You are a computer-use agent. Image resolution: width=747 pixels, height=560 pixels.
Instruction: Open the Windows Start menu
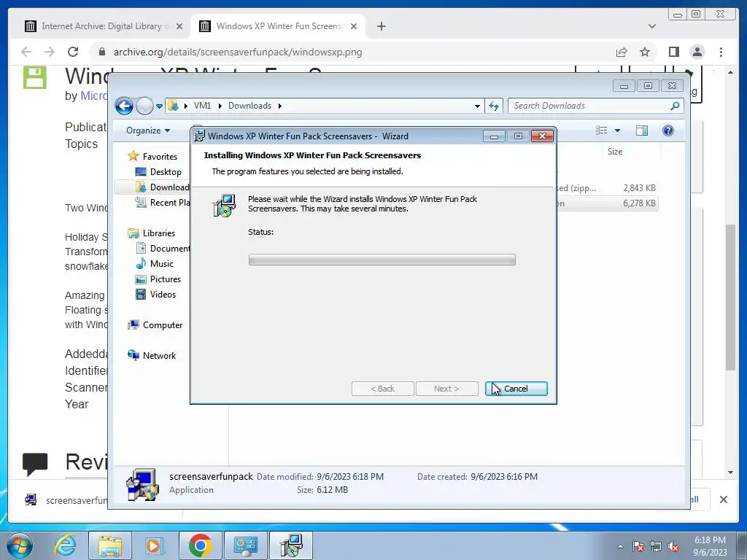click(x=20, y=545)
